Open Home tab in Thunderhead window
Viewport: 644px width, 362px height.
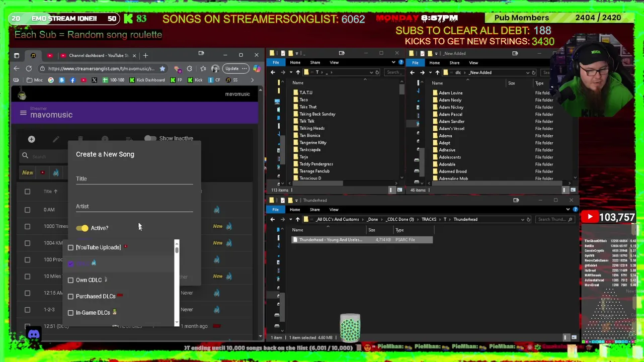[295, 209]
